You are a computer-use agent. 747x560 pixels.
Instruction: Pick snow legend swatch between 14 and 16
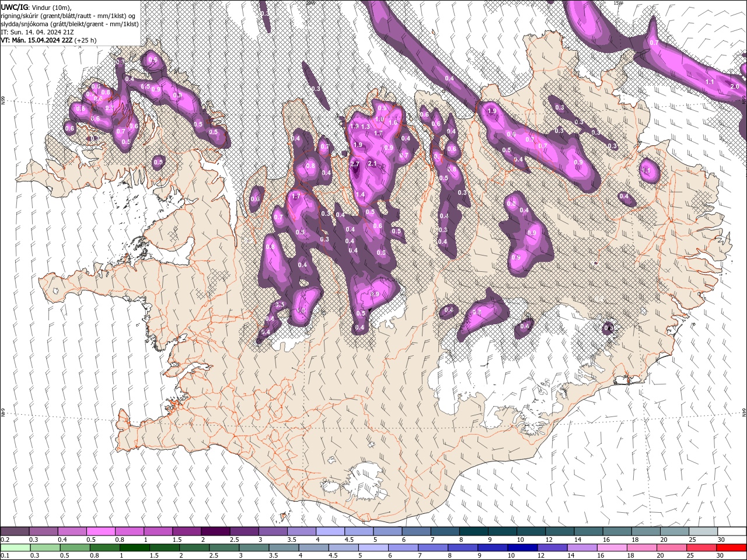coord(589,531)
